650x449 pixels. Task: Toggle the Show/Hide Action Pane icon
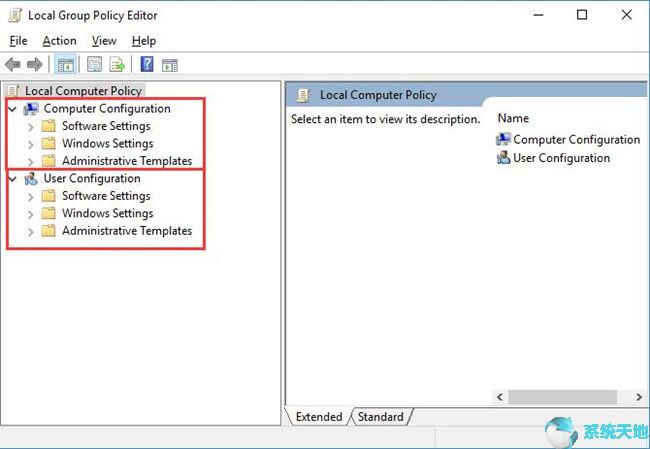click(x=170, y=65)
